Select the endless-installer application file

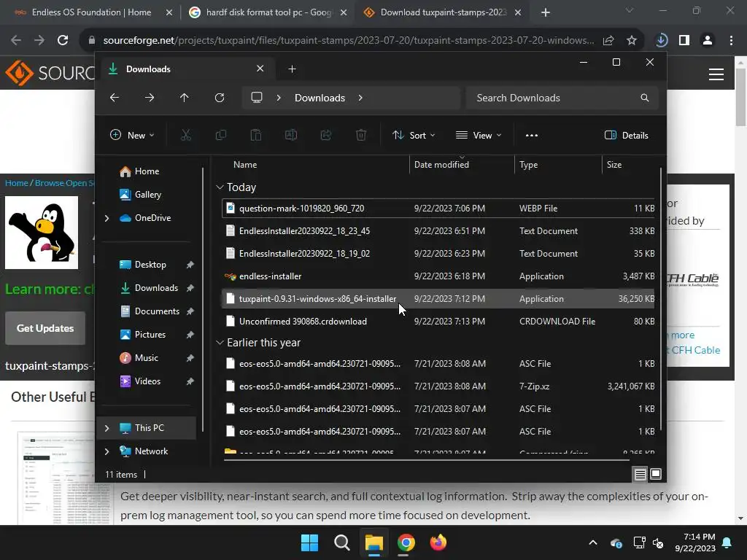438,276
